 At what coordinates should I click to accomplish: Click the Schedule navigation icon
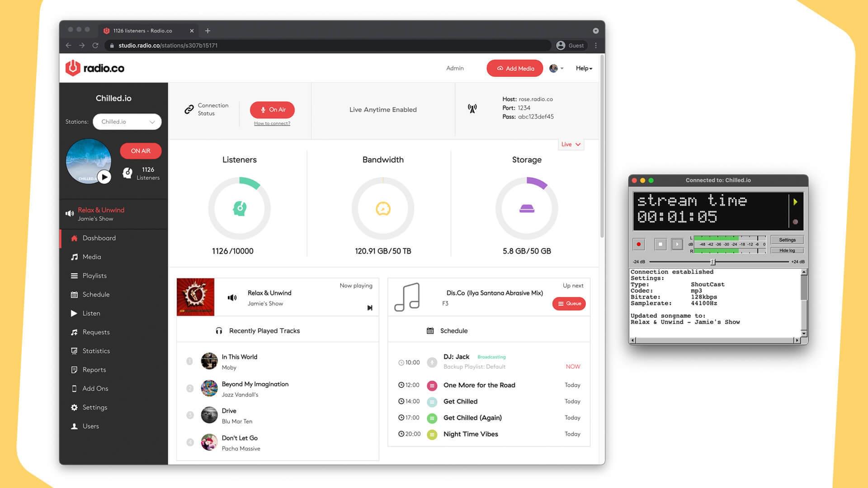tap(73, 294)
